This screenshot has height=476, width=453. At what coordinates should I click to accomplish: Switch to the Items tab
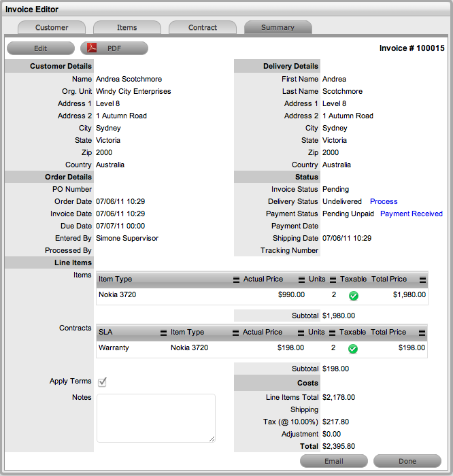(x=127, y=27)
